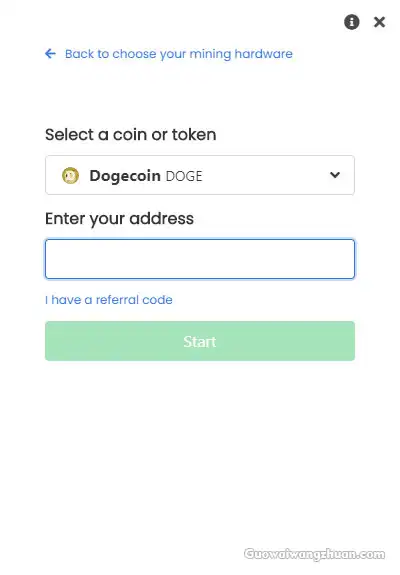
Task: Click the bold Dogecoin name in selector
Action: click(x=125, y=176)
